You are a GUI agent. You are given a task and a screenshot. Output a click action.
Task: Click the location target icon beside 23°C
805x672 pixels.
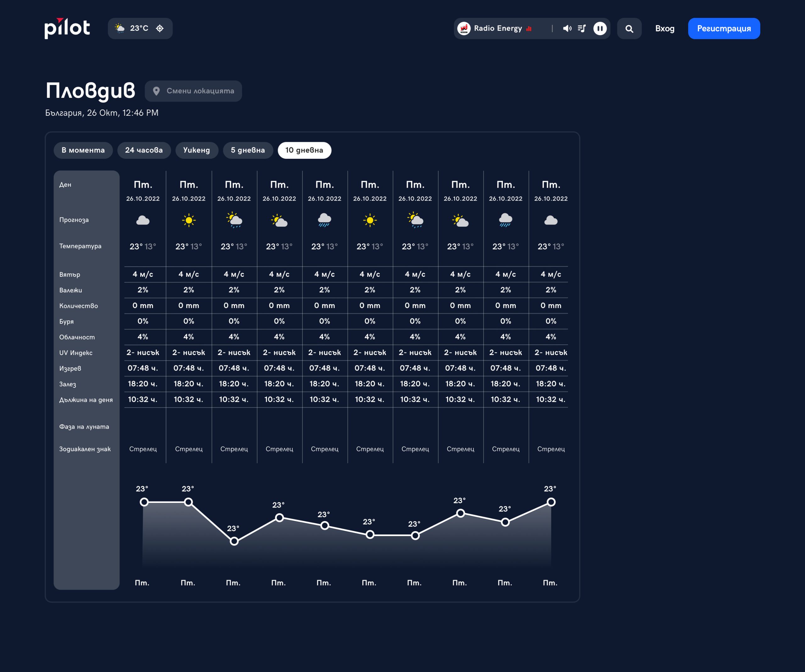coord(160,28)
